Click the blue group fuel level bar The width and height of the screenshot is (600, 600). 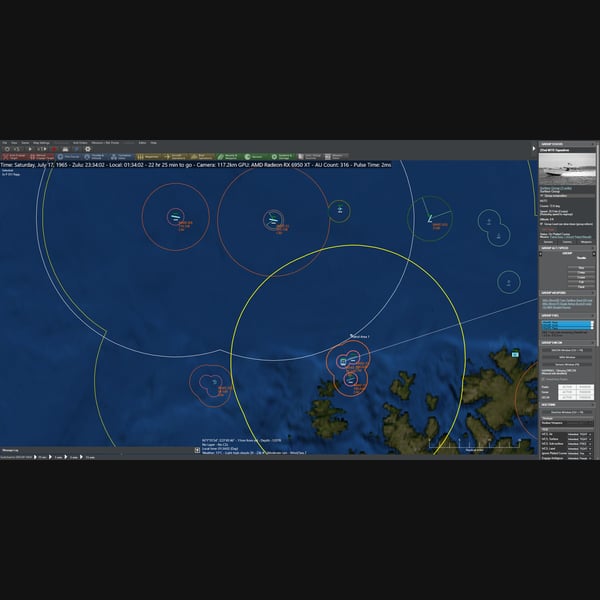pos(567,325)
